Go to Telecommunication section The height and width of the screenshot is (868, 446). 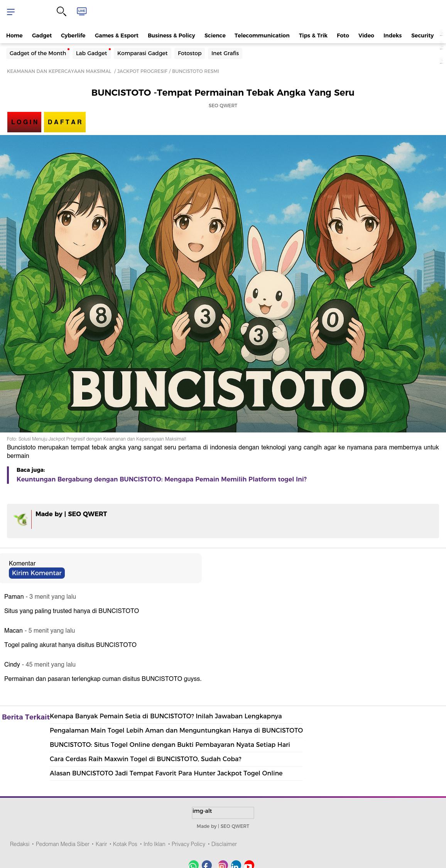tap(262, 35)
